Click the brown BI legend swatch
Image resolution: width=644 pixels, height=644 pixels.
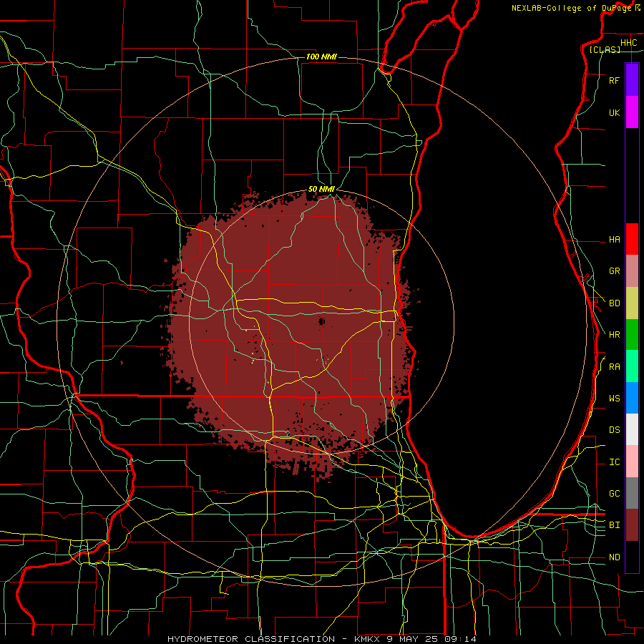pos(632,525)
